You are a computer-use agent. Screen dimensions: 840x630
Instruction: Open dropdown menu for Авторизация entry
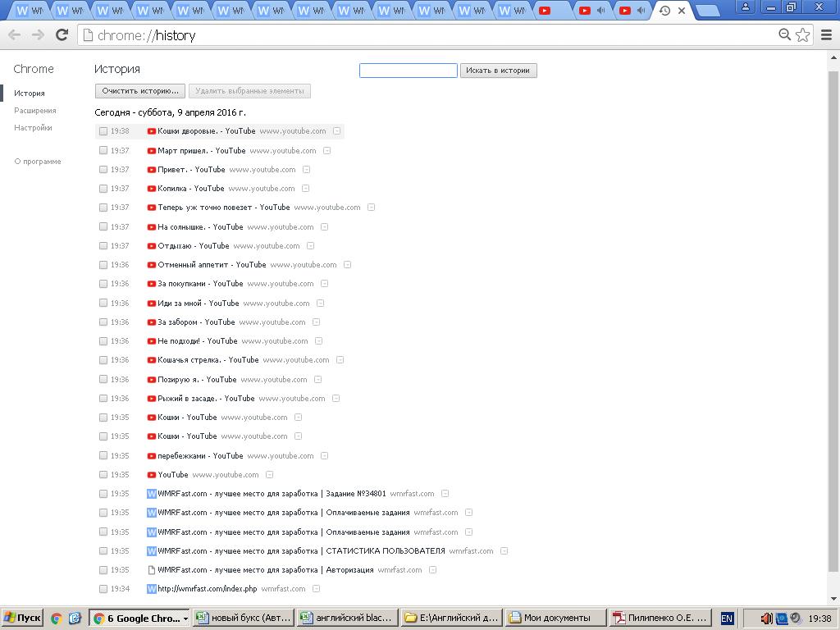pos(432,571)
